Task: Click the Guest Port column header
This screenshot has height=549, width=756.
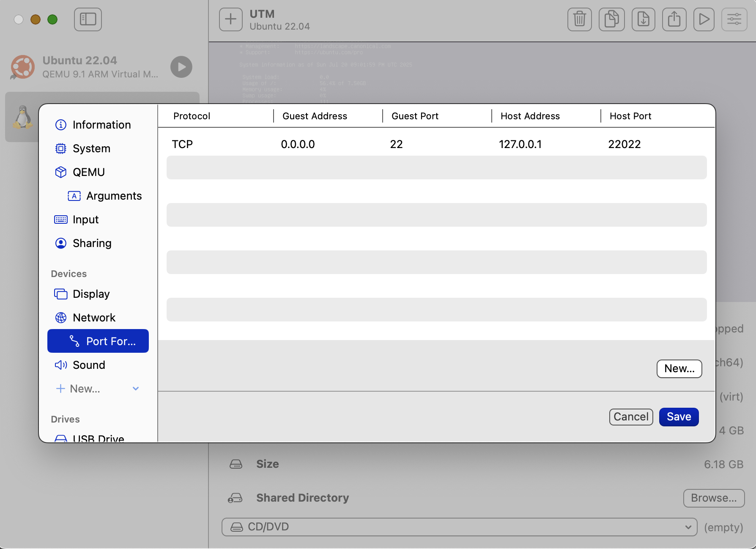Action: [x=415, y=116]
